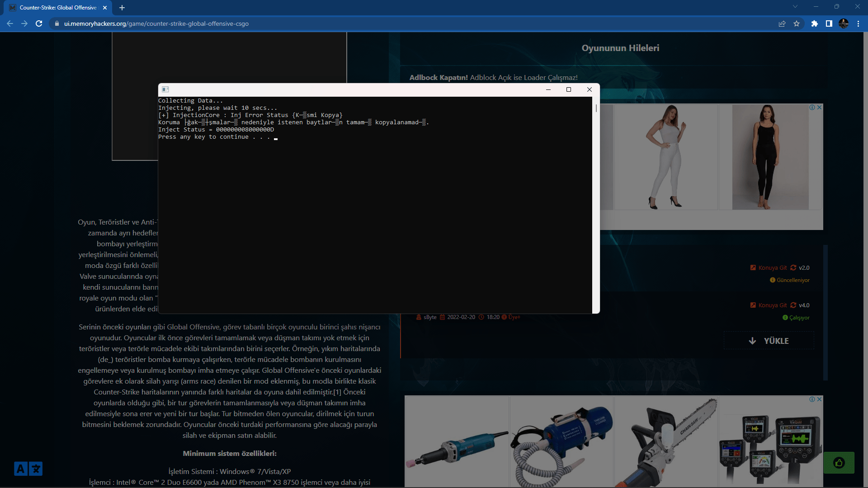This screenshot has height=488, width=868.
Task: Open the blue vacuum cleaner ad image
Action: point(561,442)
